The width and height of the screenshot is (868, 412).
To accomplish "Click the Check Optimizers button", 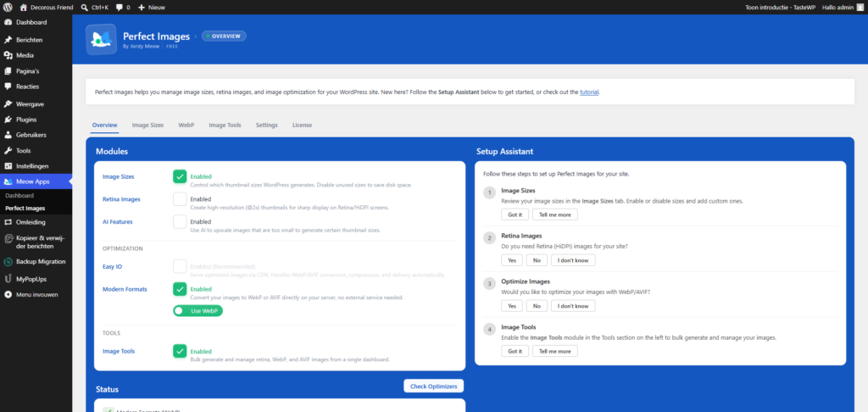I will (433, 386).
